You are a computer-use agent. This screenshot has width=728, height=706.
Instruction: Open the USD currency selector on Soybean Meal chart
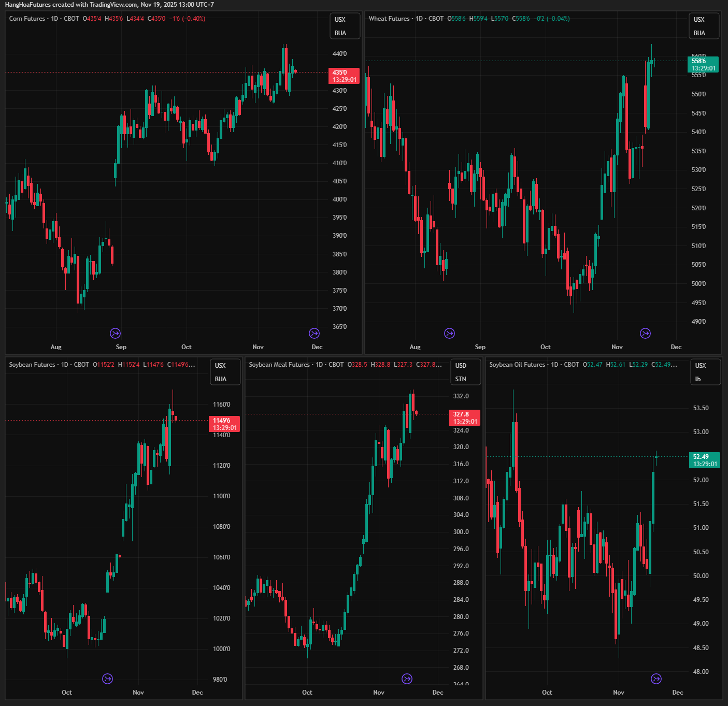(461, 366)
